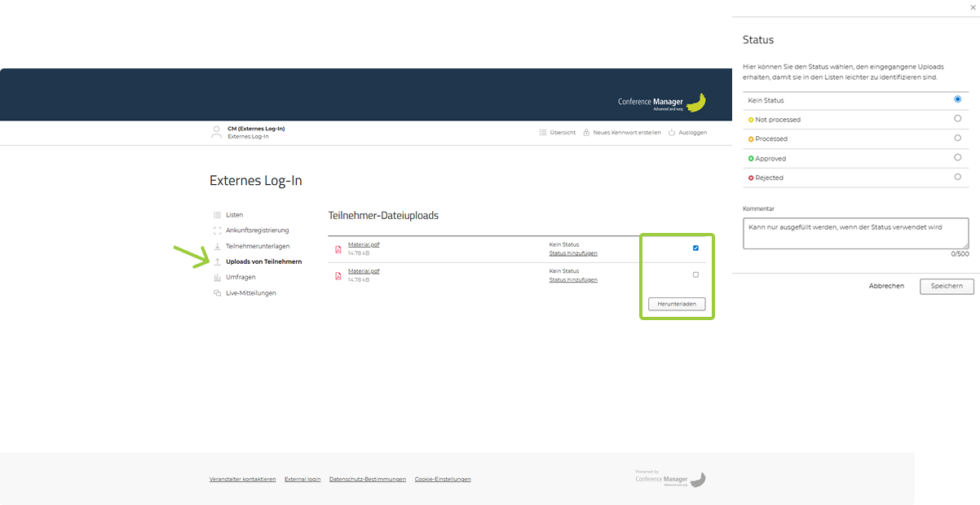Click the Listen sidebar icon
980x505 pixels.
pos(217,215)
